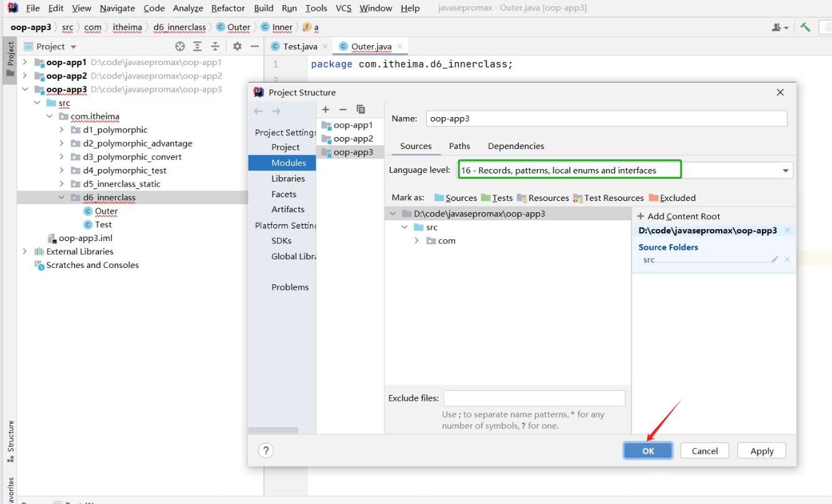832x504 pixels.
Task: Open help question mark button in dialog
Action: tap(266, 451)
